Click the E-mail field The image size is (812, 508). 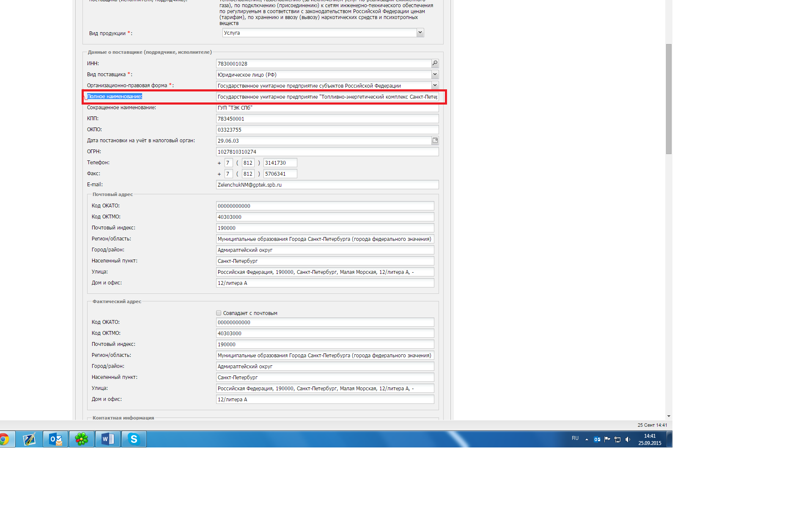coord(327,185)
